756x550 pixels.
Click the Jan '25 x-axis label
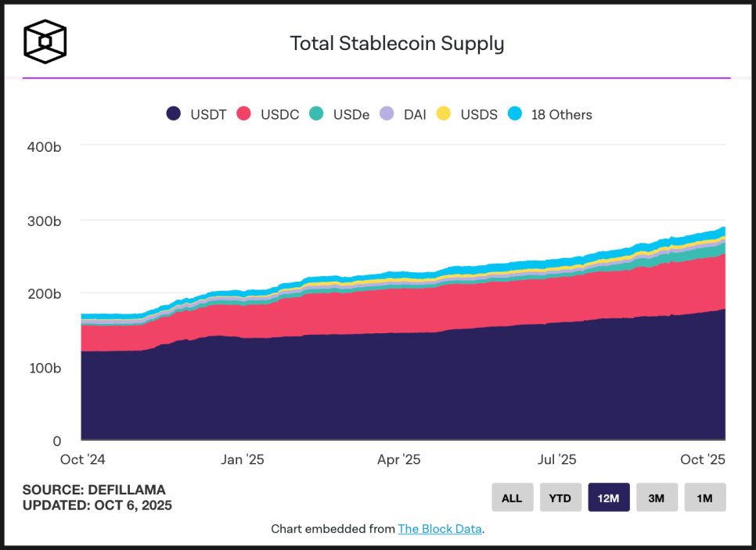click(243, 460)
